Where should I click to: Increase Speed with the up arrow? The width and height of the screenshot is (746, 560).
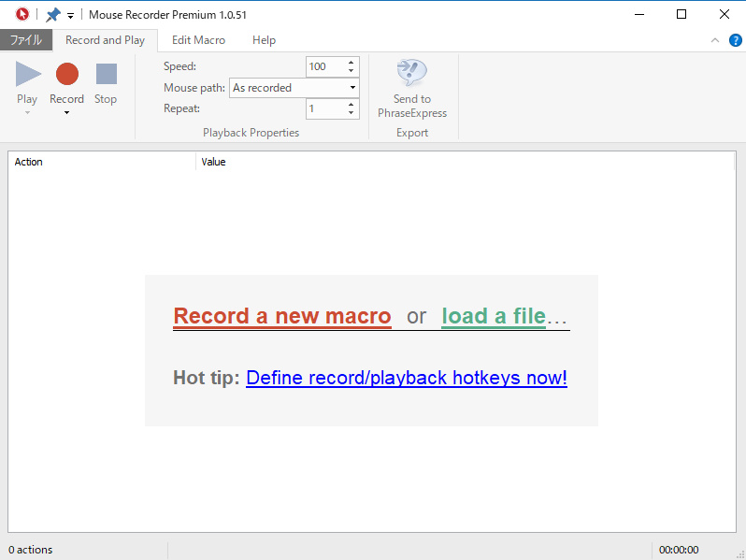[x=351, y=63]
